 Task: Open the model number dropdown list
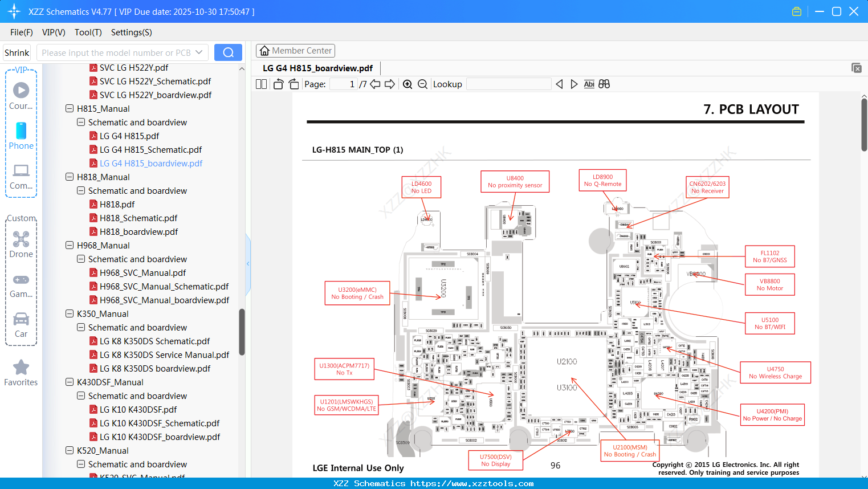point(199,52)
